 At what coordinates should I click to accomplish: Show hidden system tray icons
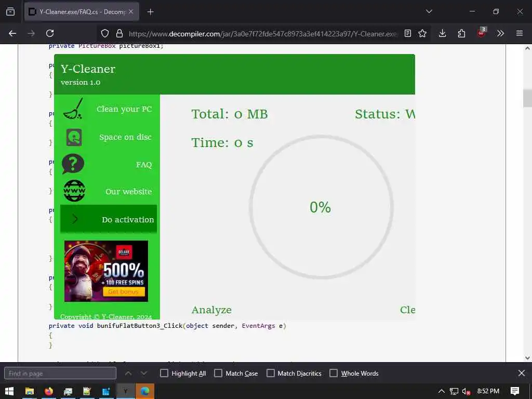[441, 391]
